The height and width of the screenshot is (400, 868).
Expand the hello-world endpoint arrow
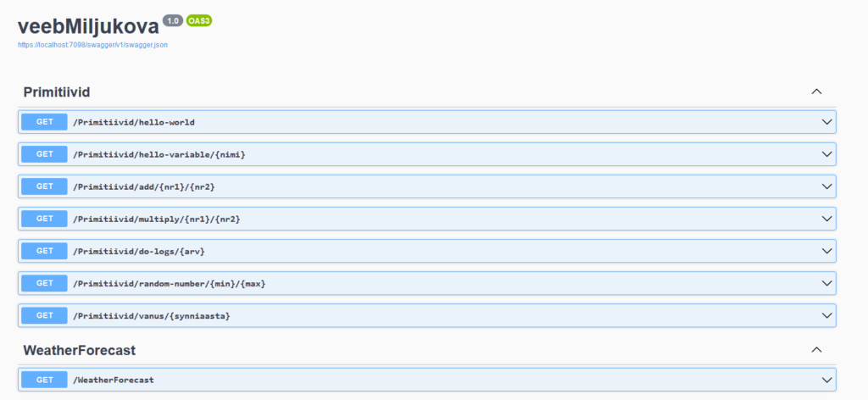coord(827,122)
